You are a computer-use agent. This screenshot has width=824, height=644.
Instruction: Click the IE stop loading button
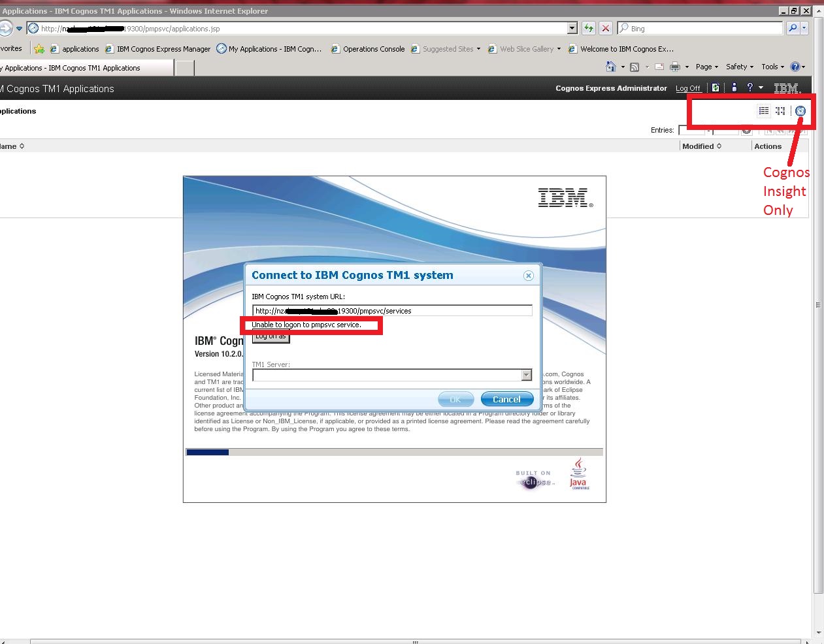tap(606, 28)
